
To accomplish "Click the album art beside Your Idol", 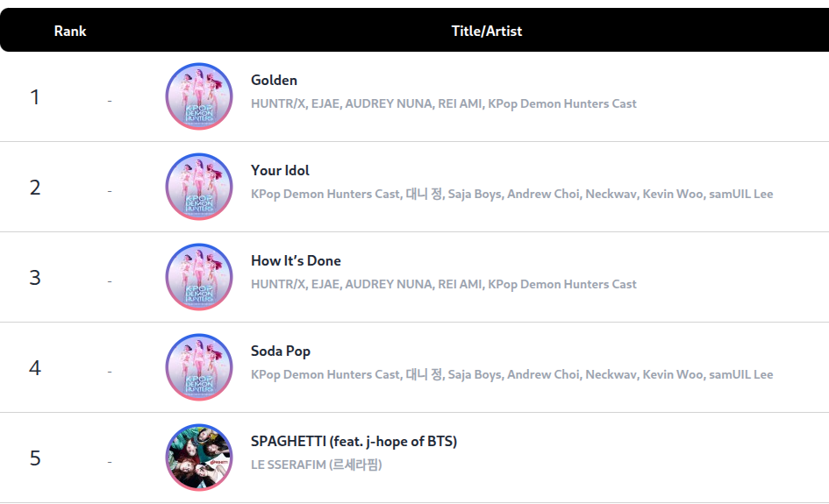I will click(199, 187).
